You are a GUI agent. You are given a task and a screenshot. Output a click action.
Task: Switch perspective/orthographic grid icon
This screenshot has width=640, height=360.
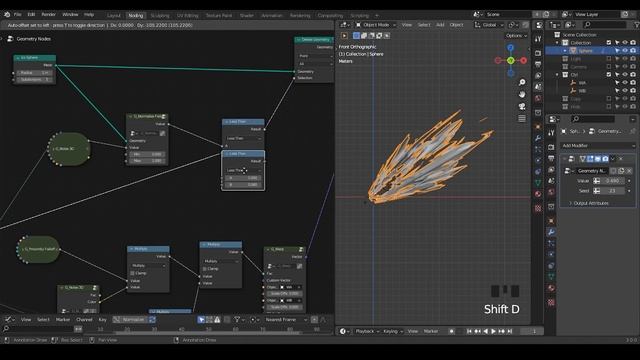(522, 118)
